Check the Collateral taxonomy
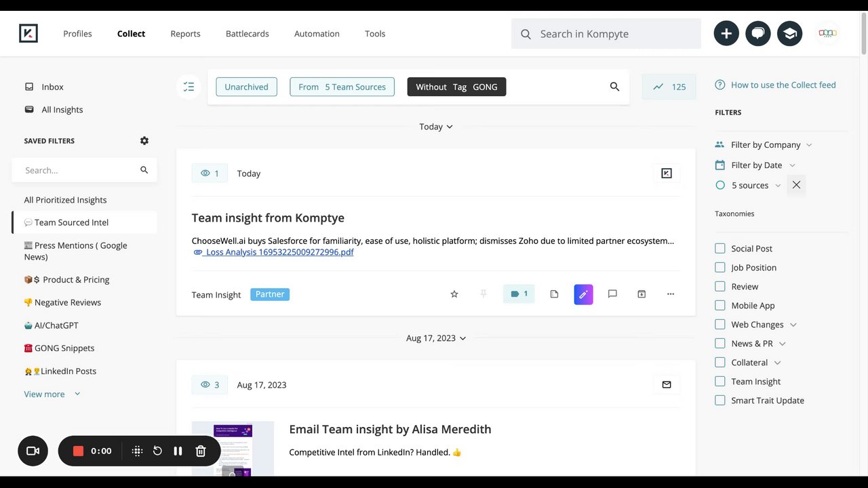 (x=720, y=363)
